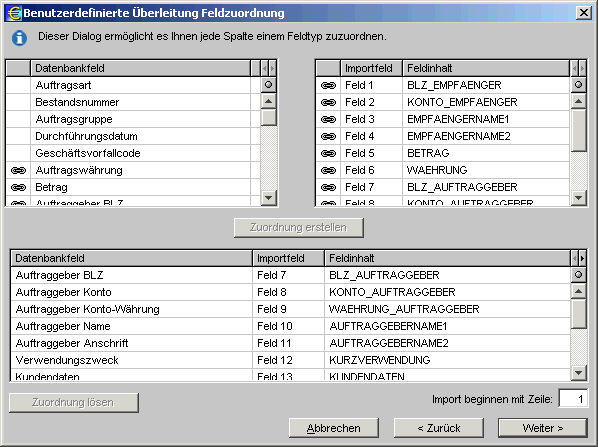Click the Abbrechen button
Image resolution: width=598 pixels, height=447 pixels.
(334, 428)
